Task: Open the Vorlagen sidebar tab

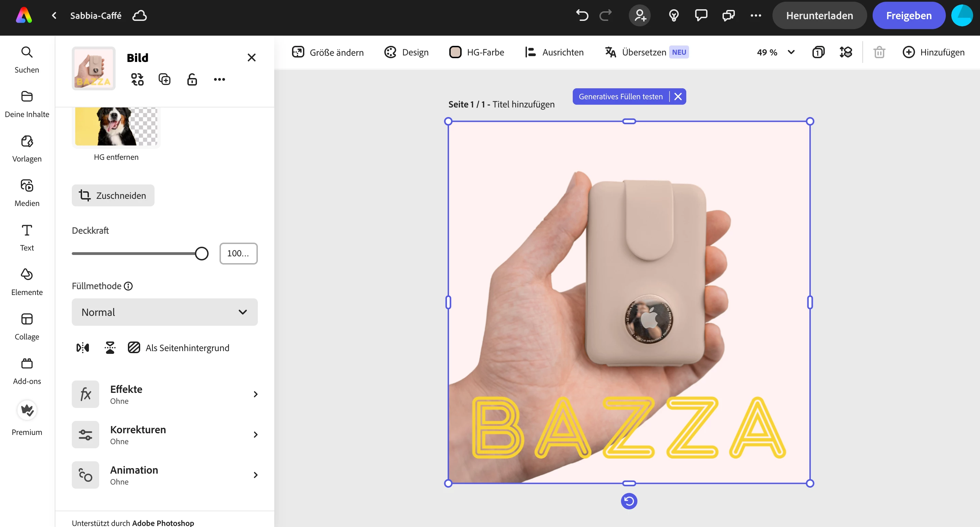Action: [x=27, y=149]
